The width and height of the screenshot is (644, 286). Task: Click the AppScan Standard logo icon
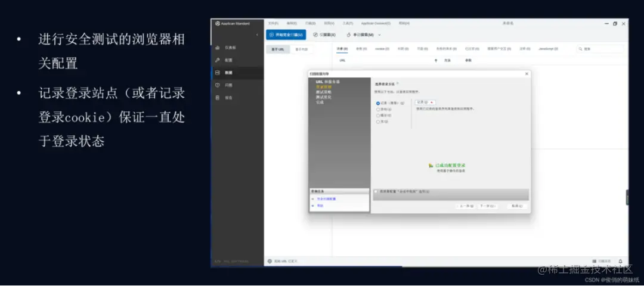point(218,23)
